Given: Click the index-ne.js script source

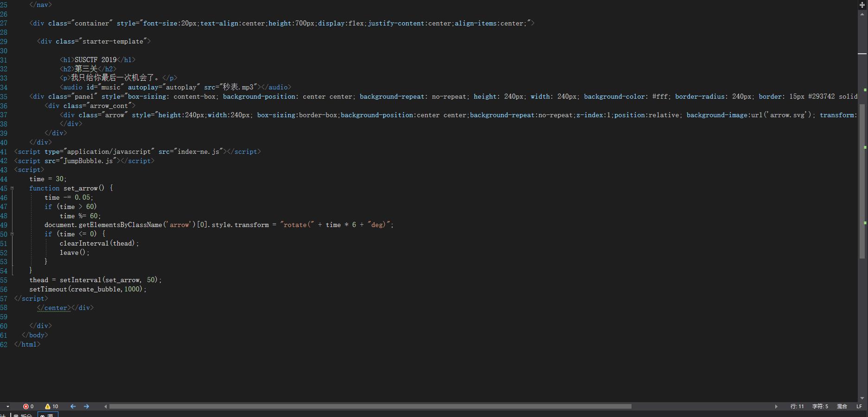Looking at the screenshot, I should click(x=198, y=152).
